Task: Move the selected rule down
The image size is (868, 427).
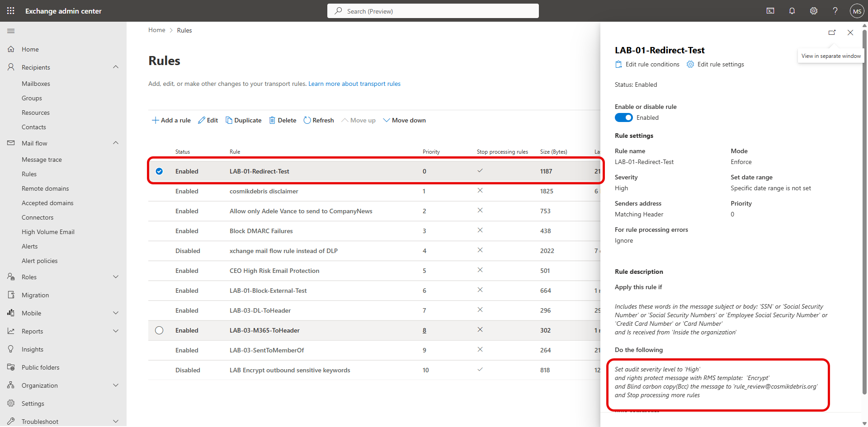Action: point(405,120)
